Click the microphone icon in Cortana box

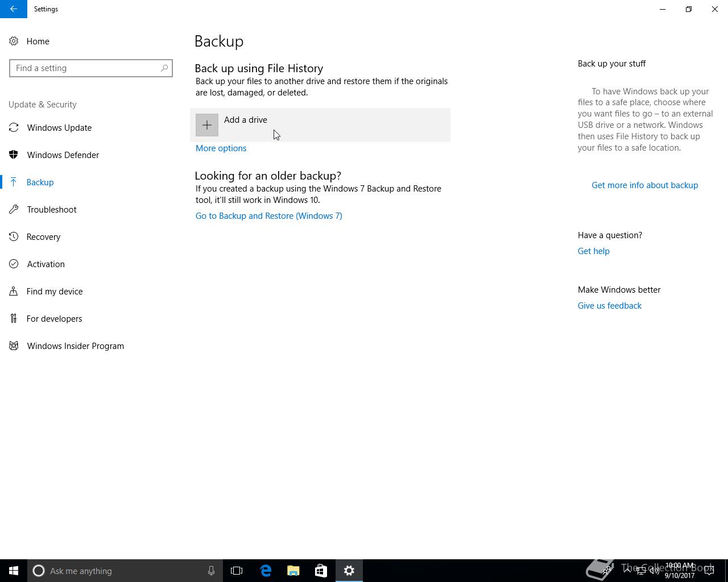(211, 571)
